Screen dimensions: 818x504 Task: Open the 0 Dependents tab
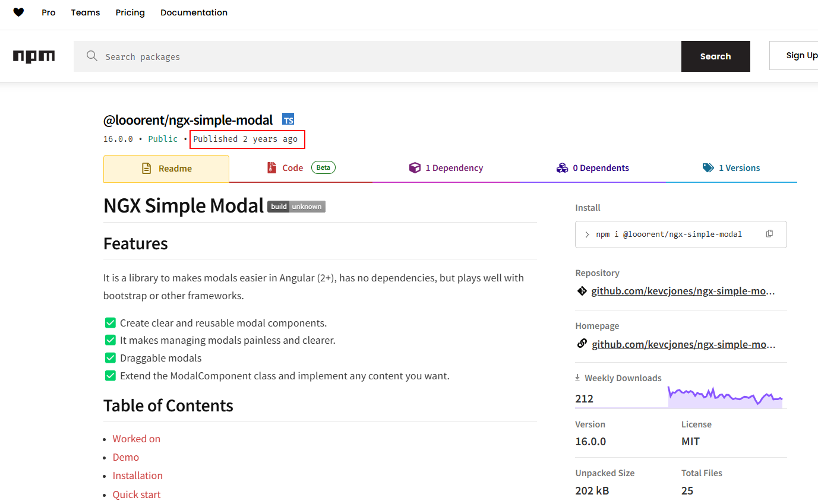(x=593, y=168)
